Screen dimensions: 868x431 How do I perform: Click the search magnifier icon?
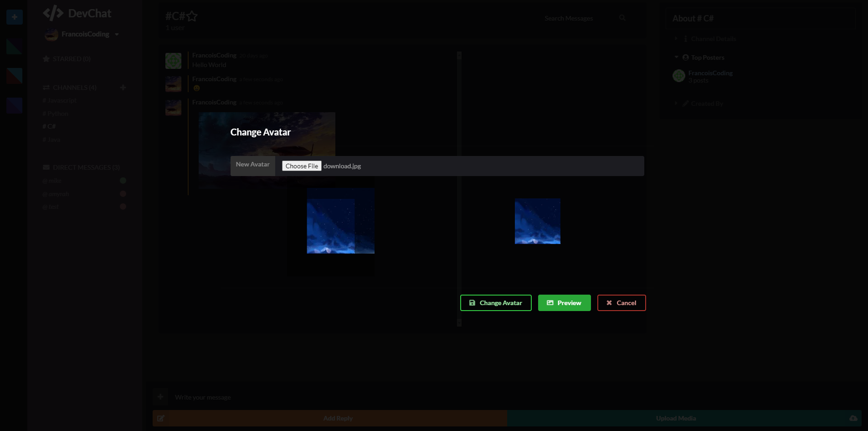[622, 18]
